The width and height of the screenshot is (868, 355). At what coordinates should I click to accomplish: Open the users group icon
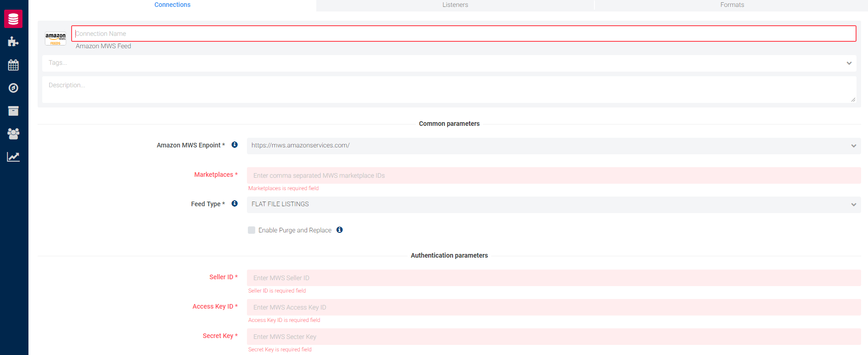point(13,134)
